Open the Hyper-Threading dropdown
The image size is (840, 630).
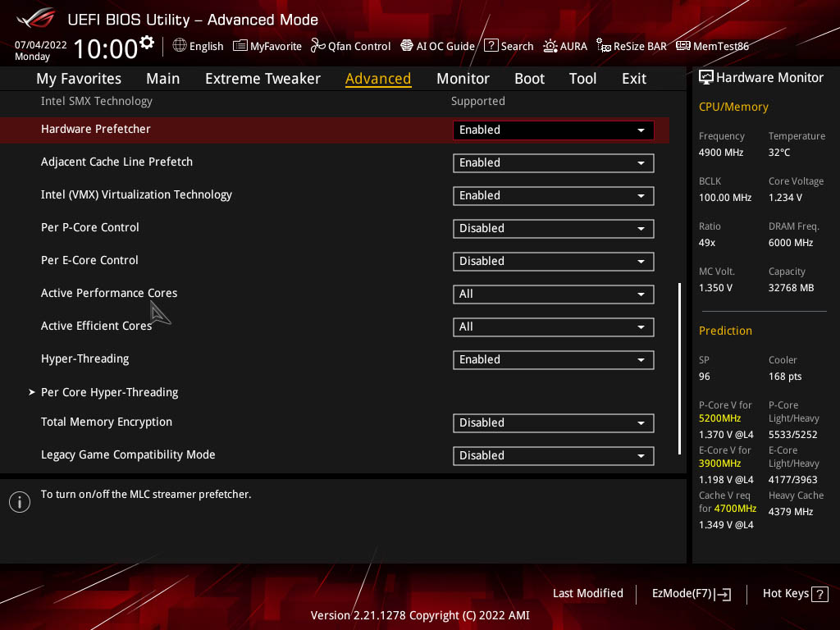tap(553, 359)
